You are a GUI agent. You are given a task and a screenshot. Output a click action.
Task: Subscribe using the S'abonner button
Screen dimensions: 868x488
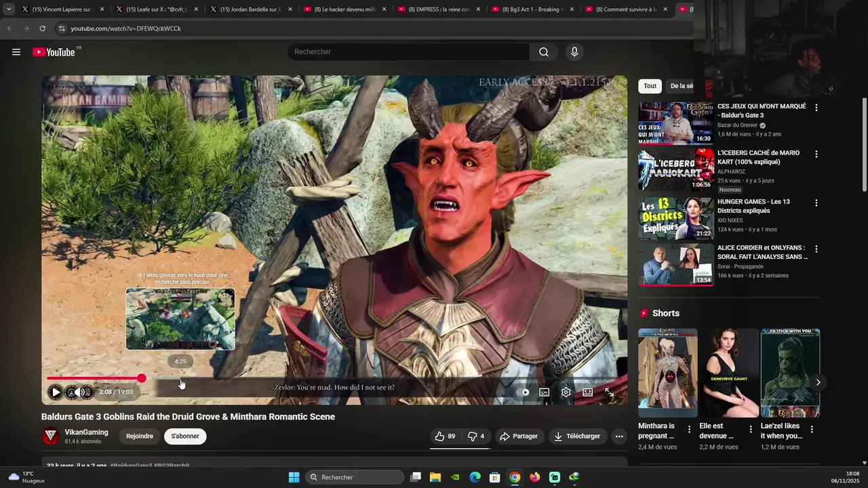[185, 436]
